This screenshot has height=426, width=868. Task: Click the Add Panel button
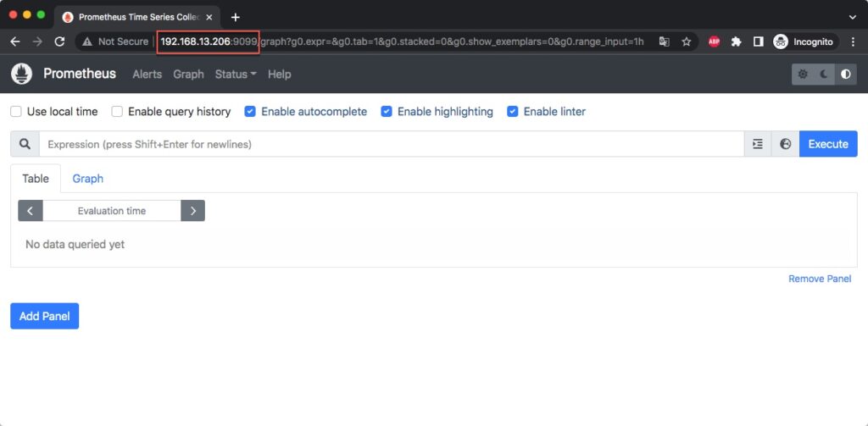45,316
